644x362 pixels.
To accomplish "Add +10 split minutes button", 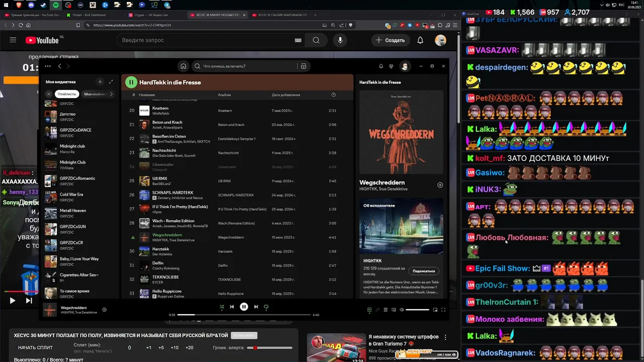I will tap(174, 347).
